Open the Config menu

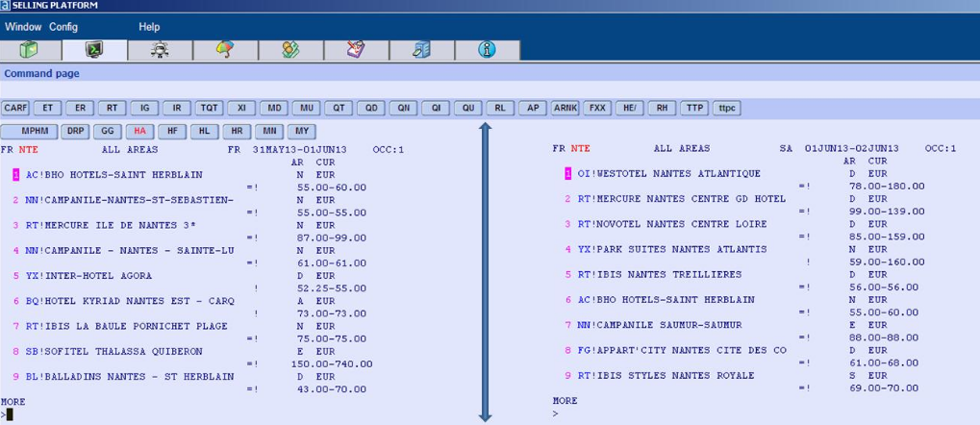tap(63, 27)
